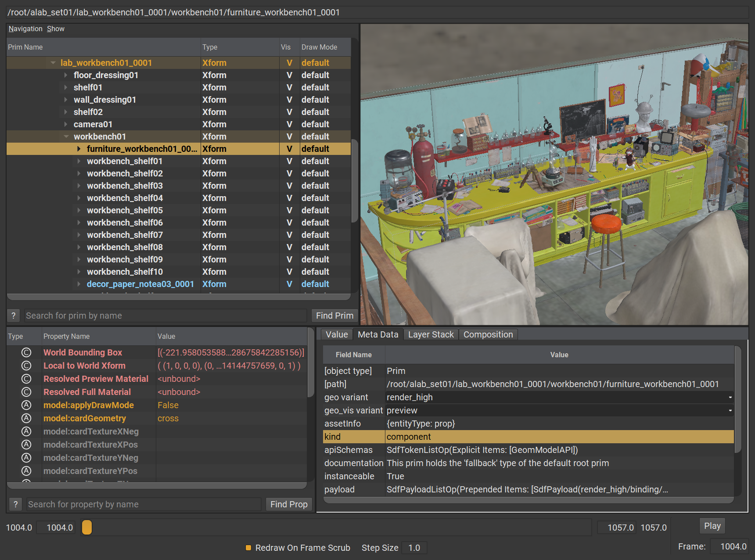Open prim search help question-mark button
755x560 pixels.
pyautogui.click(x=14, y=316)
